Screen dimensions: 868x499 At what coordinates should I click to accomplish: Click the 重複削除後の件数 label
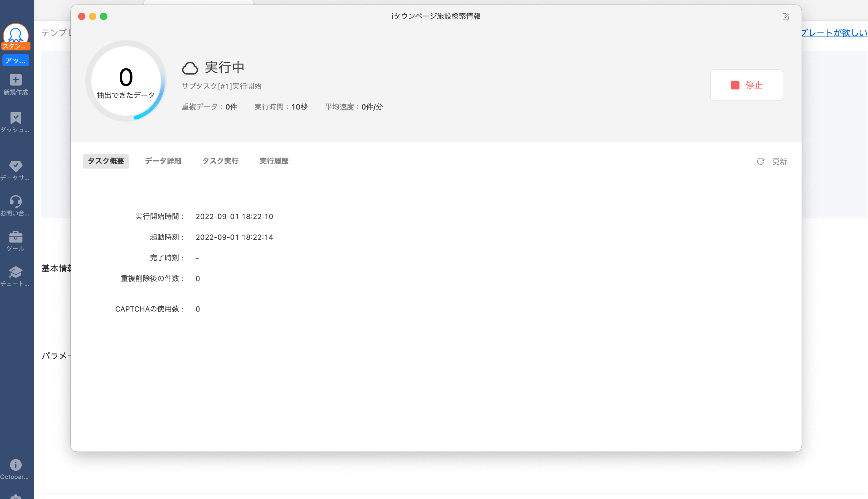(152, 279)
